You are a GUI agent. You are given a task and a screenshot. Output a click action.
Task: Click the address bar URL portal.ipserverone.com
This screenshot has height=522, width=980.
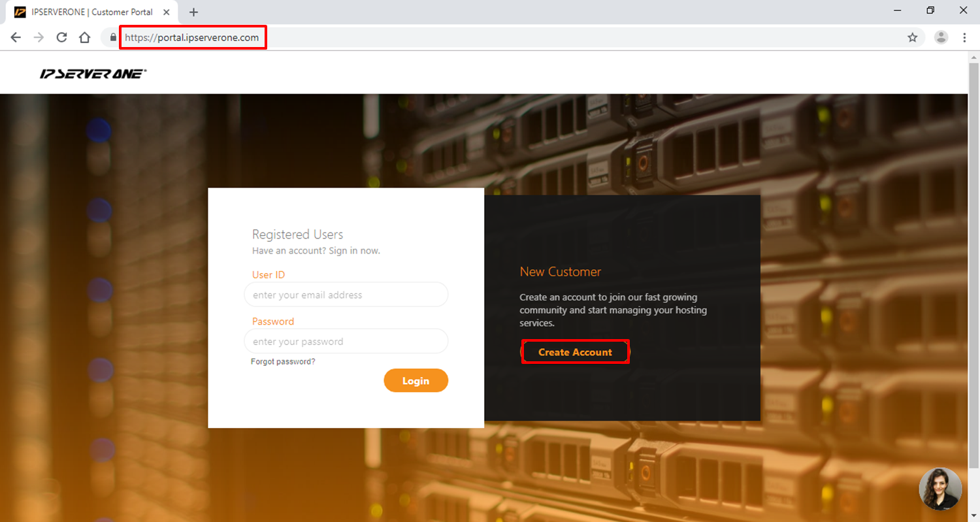pos(192,38)
